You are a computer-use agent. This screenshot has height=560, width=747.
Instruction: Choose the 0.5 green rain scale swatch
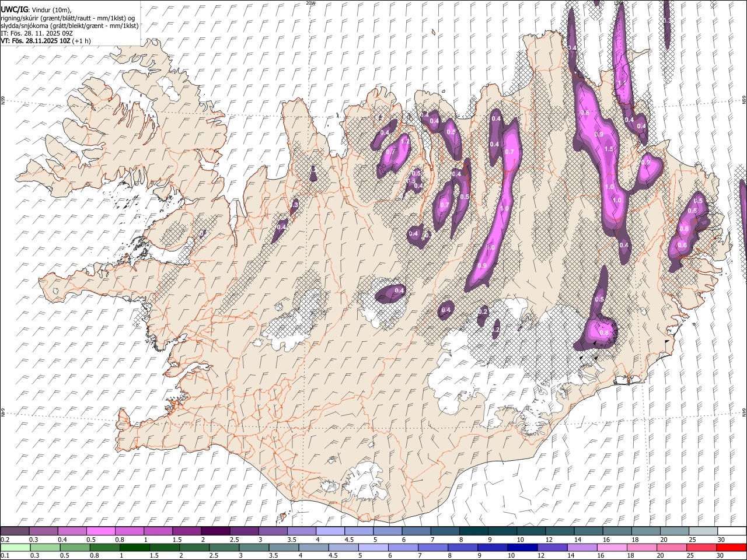[75, 547]
